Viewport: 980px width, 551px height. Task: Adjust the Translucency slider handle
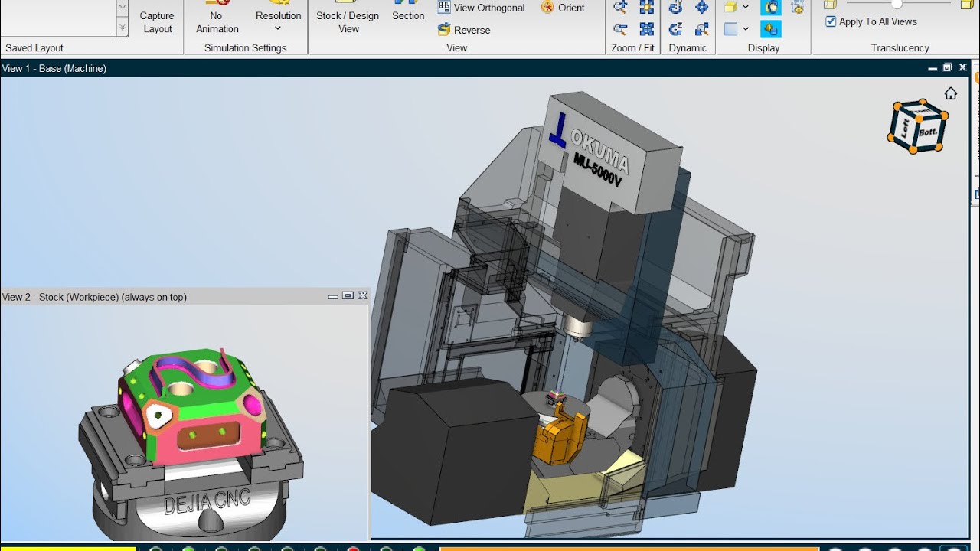(897, 5)
